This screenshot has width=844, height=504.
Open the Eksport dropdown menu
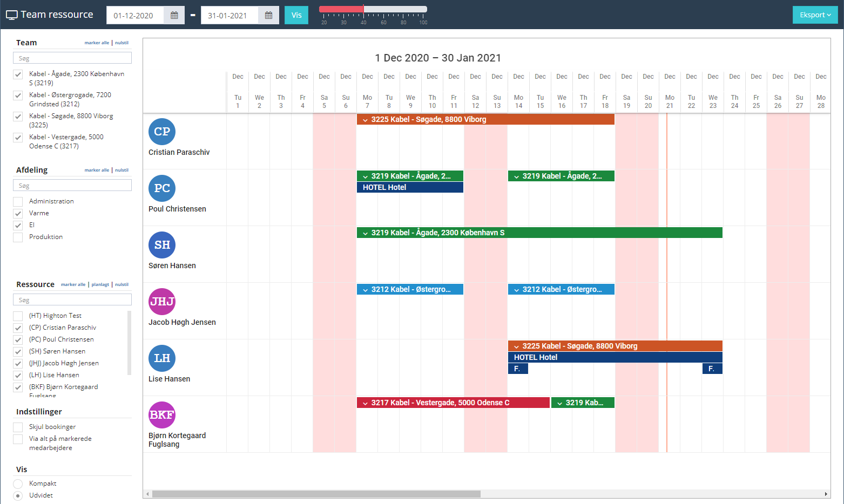(815, 15)
